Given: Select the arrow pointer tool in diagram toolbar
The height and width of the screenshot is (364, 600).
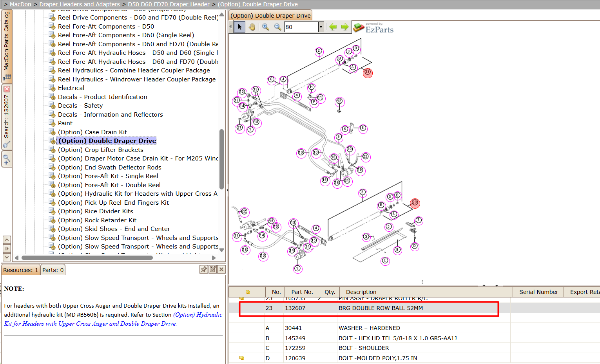Looking at the screenshot, I should point(239,27).
